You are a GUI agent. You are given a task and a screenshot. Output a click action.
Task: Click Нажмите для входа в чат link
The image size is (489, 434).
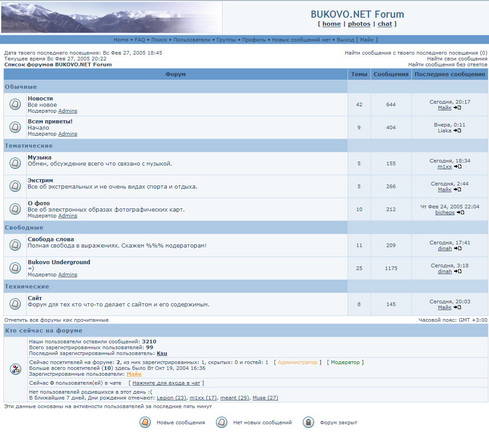coord(166,383)
